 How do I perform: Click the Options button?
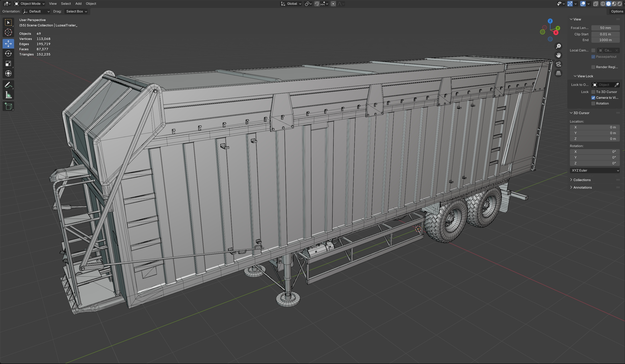point(617,11)
